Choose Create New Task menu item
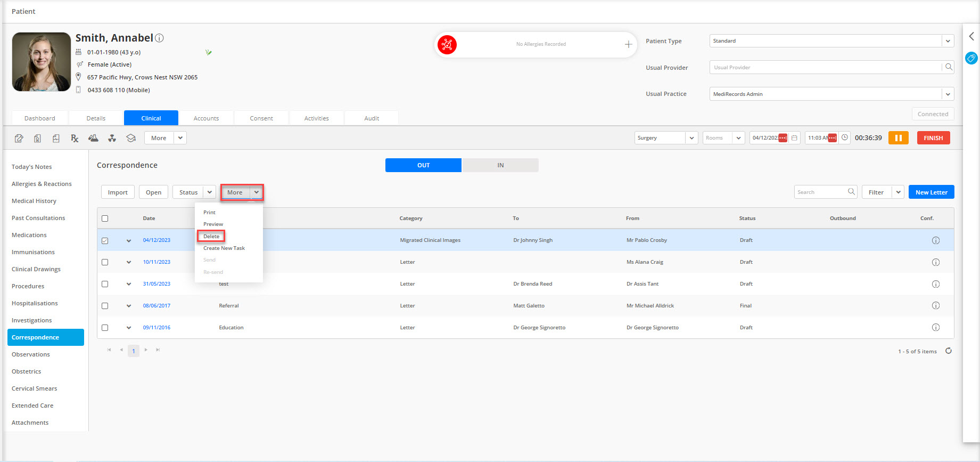Image resolution: width=980 pixels, height=462 pixels. [x=224, y=248]
